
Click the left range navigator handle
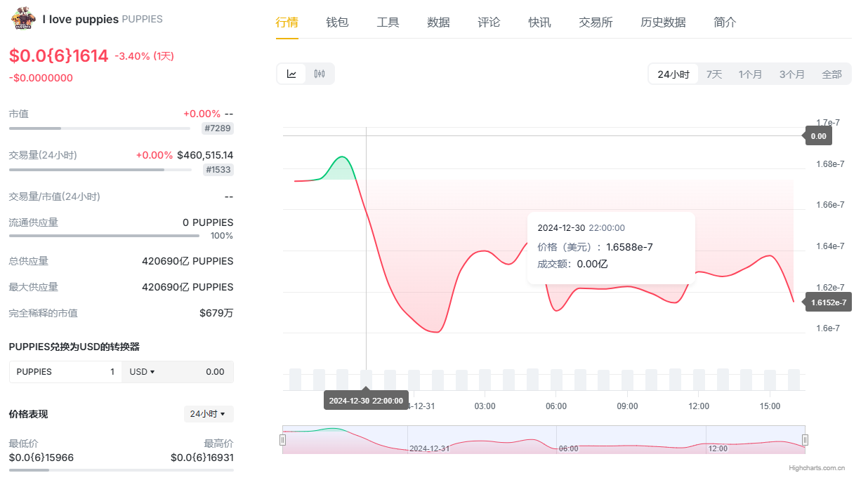point(282,440)
